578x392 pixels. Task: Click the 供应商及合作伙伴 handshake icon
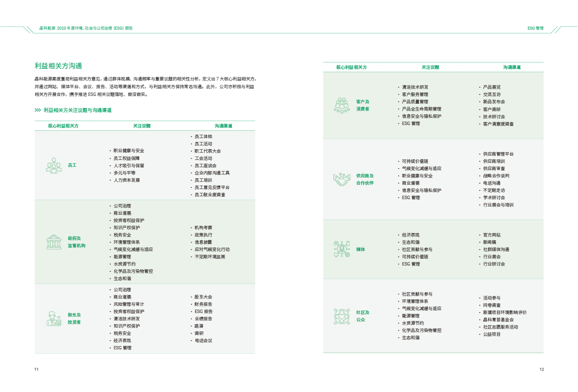[342, 179]
